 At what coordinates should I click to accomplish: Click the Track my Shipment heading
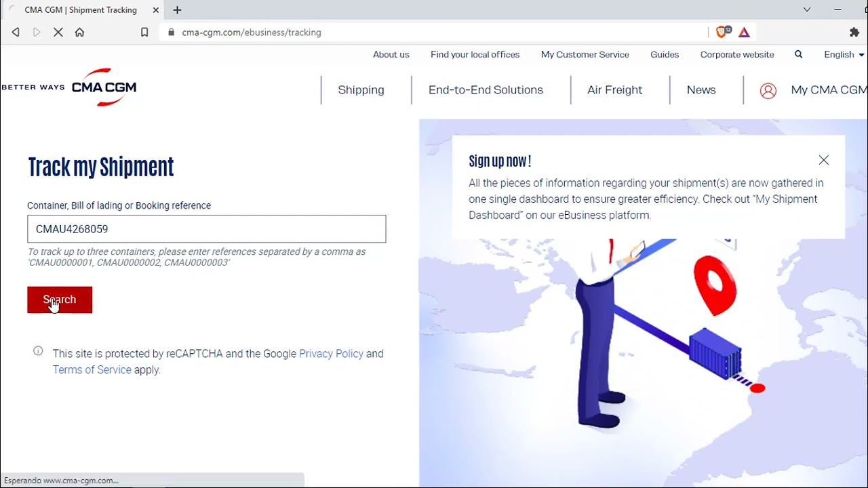pos(101,167)
